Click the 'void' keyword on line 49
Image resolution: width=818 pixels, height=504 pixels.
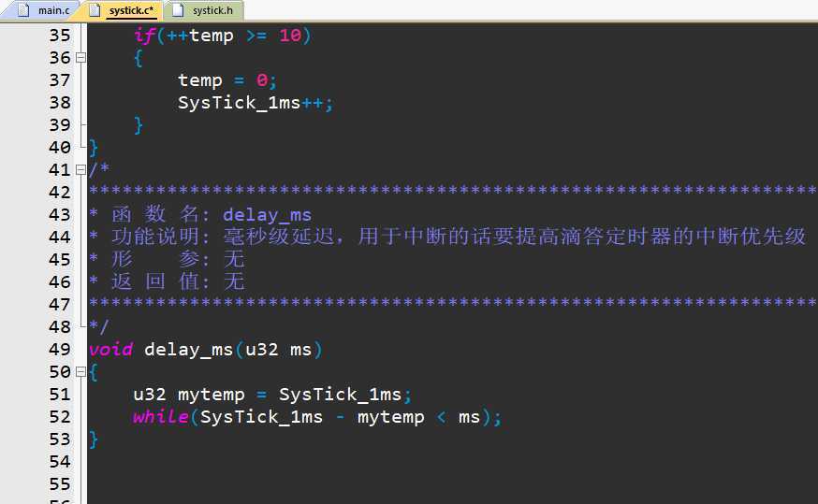pyautogui.click(x=110, y=349)
